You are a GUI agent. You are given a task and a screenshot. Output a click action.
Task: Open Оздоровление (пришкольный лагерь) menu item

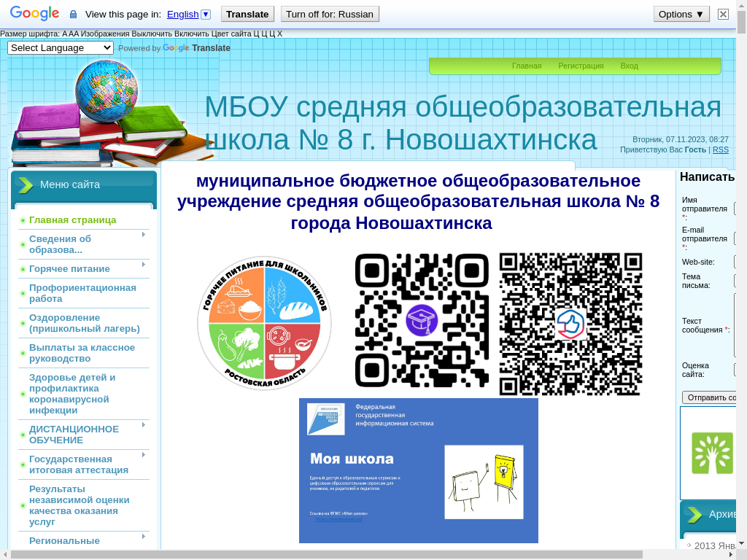85,323
